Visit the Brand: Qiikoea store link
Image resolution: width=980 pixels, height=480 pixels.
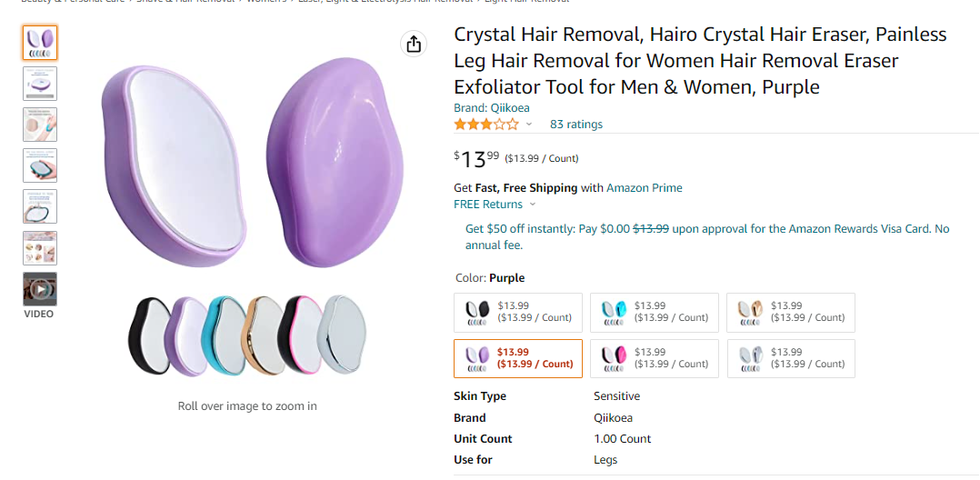tap(491, 108)
